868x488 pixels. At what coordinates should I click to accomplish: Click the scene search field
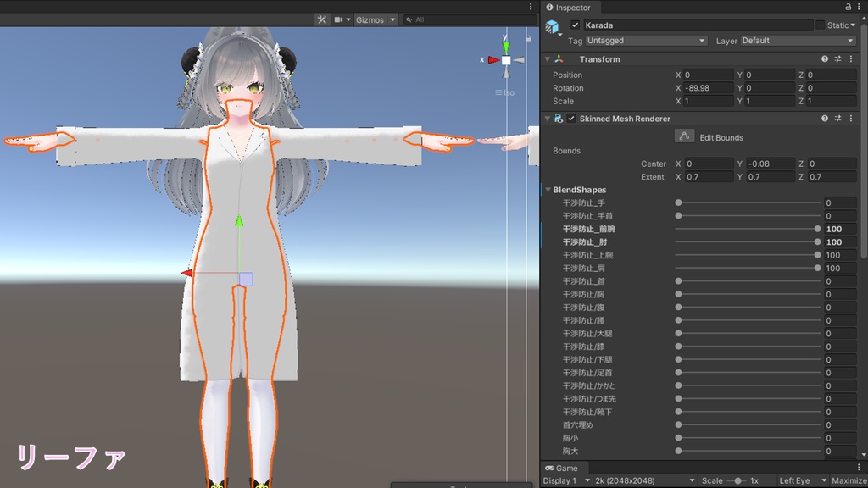click(x=470, y=19)
